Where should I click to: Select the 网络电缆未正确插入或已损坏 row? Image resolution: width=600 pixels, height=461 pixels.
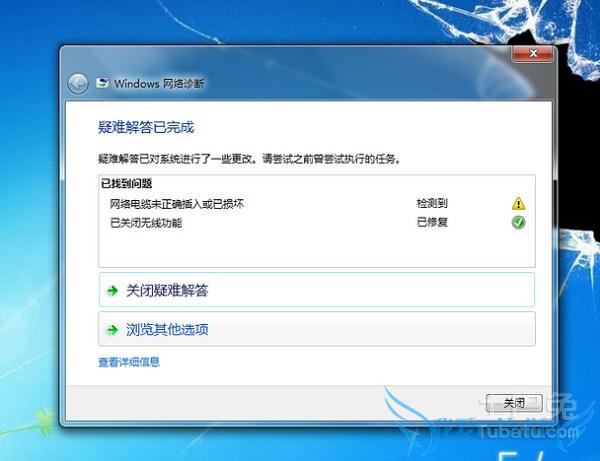(x=317, y=204)
